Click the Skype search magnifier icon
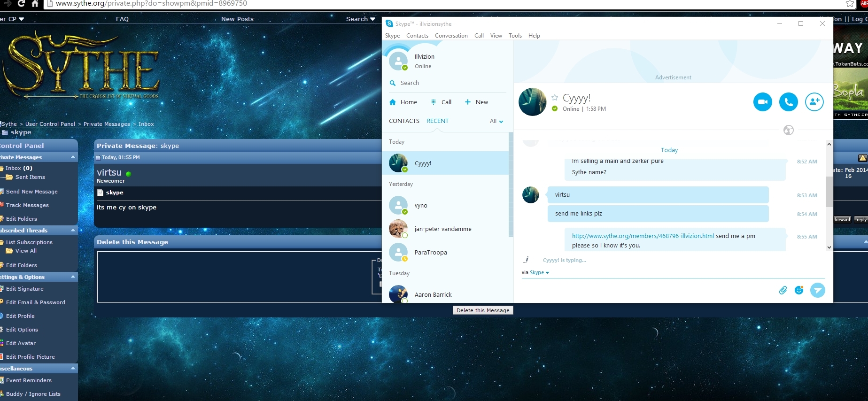 (x=393, y=83)
